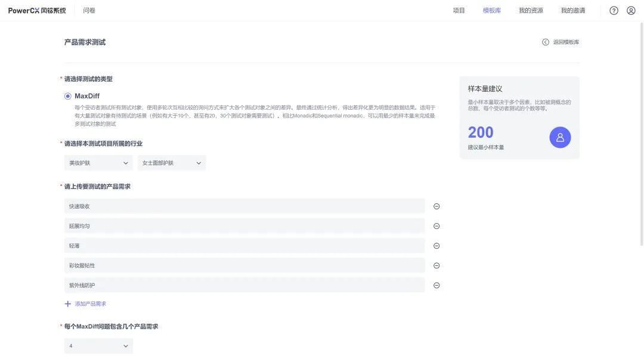Open the MaxDiff item count dropdown showing 4
The image size is (644, 359).
pos(98,346)
